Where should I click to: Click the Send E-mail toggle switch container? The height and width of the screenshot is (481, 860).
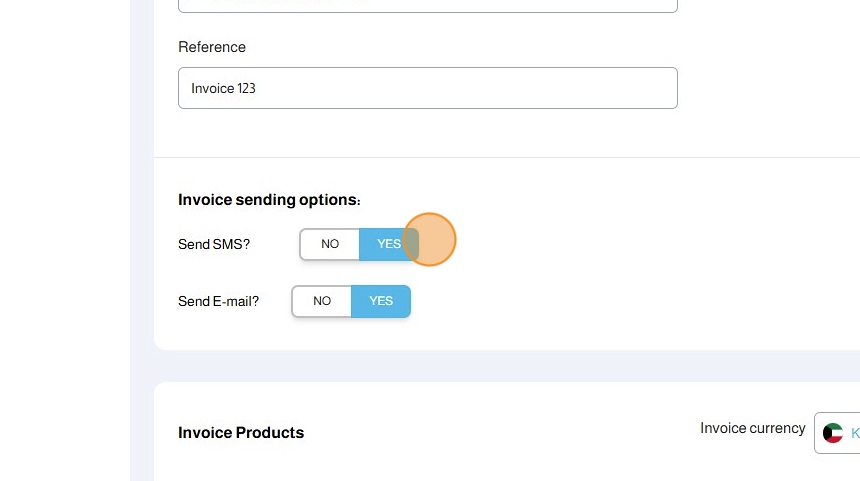pyautogui.click(x=351, y=301)
